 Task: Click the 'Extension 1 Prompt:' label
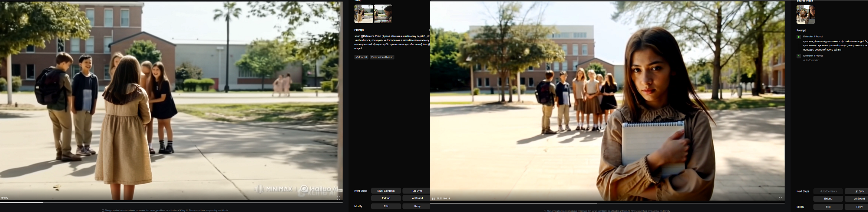[813, 56]
